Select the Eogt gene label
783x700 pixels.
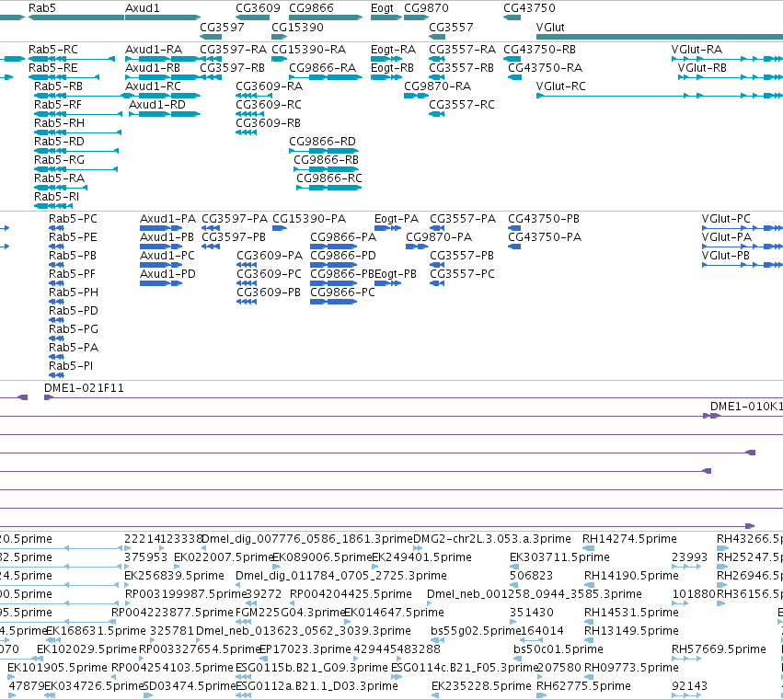(x=382, y=8)
